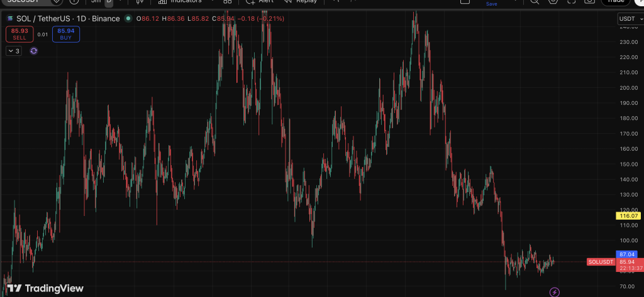This screenshot has height=297, width=644.
Task: Click the yellow 116.07 price label
Action: [630, 215]
